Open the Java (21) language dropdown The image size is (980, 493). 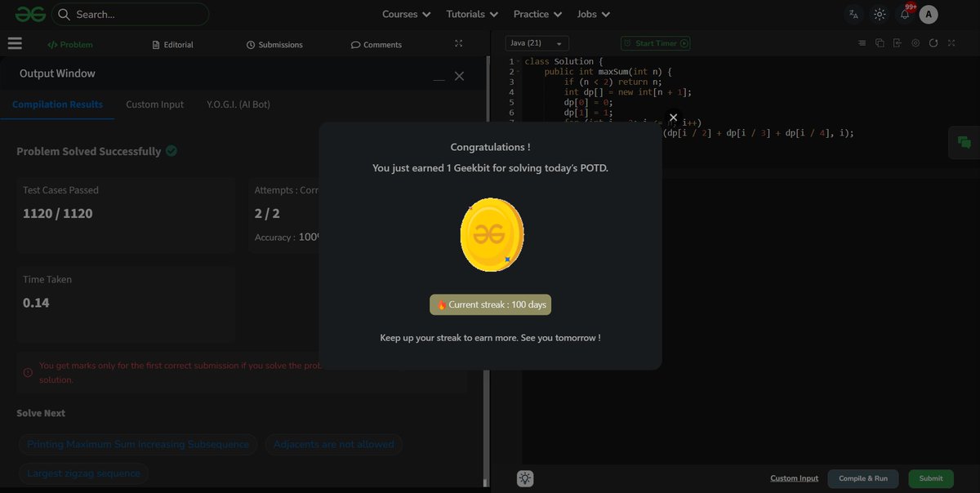[537, 43]
